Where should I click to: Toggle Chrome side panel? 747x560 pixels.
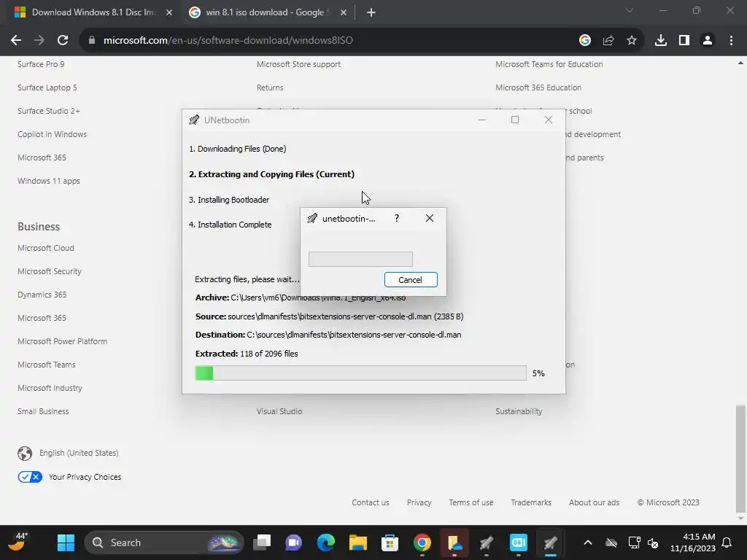684,41
